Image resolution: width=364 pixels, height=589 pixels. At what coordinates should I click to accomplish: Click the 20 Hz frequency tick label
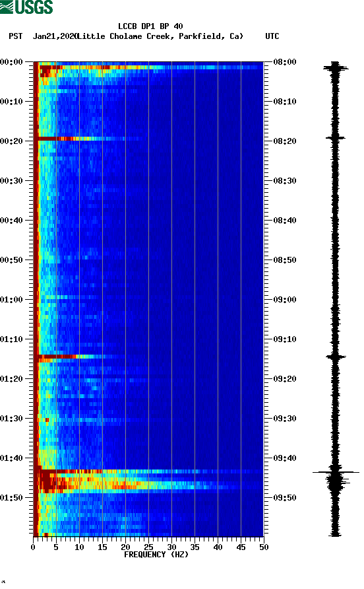125,547
